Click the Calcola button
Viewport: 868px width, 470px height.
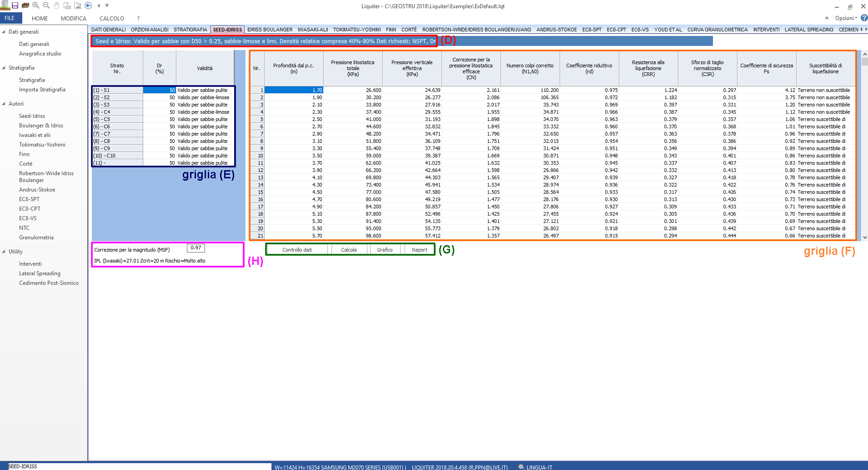349,250
